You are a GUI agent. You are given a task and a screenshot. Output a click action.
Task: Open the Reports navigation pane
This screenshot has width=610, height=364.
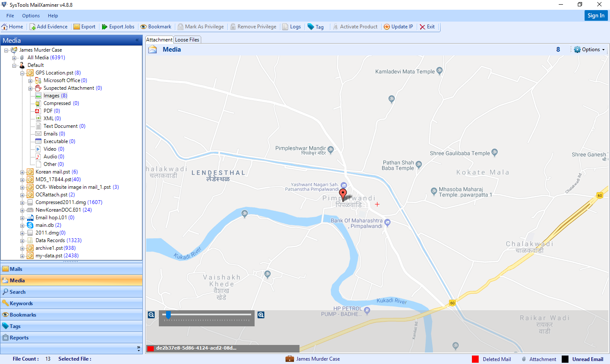pos(71,337)
